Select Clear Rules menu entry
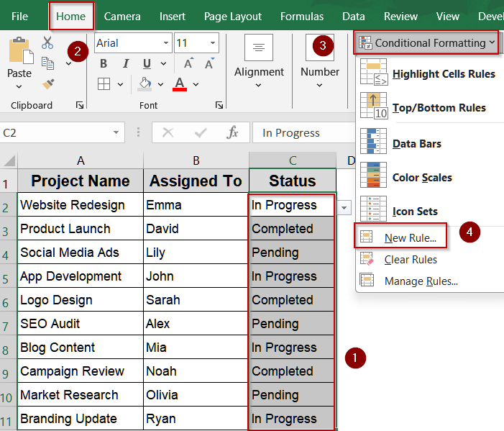Screen dimensions: 504x431 tap(411, 260)
